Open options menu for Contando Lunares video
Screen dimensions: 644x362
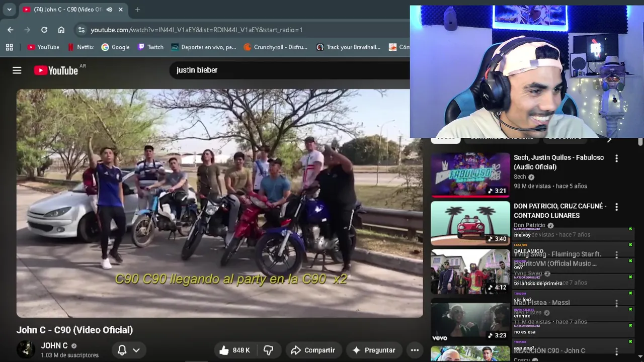(616, 207)
